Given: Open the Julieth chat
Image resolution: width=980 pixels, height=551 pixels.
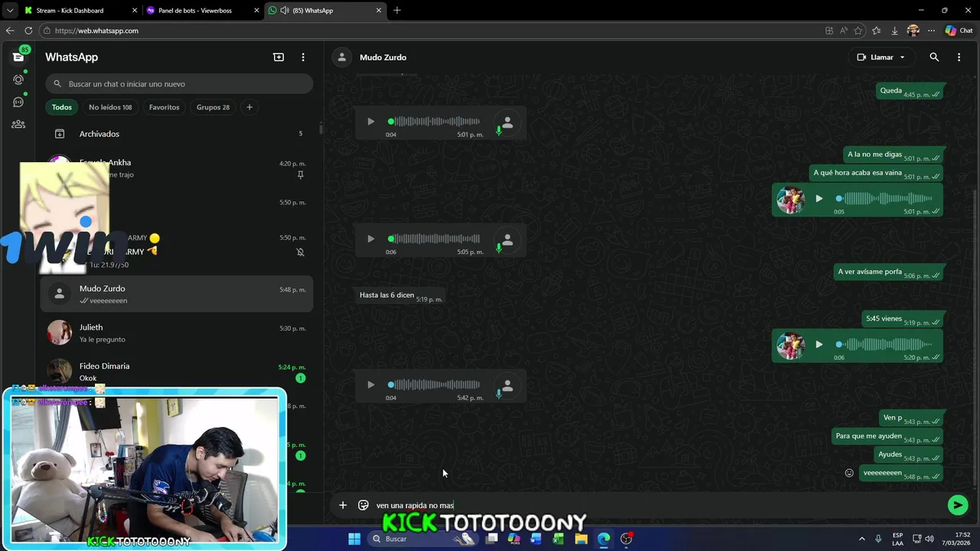Looking at the screenshot, I should pyautogui.click(x=177, y=333).
